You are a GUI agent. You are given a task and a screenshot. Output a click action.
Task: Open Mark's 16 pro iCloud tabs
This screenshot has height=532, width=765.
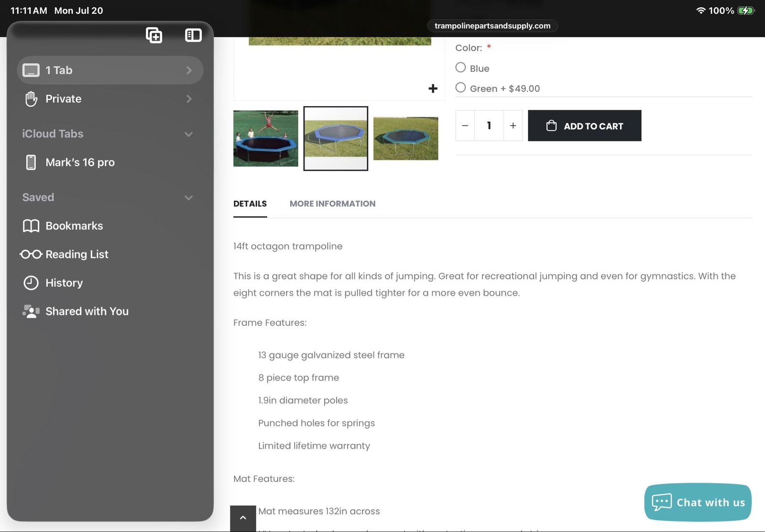point(110,163)
